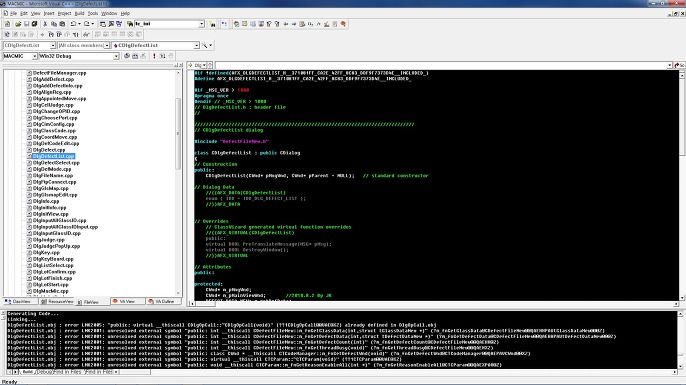Switch to the ResourceView tab
The image size is (686, 385).
57,301
